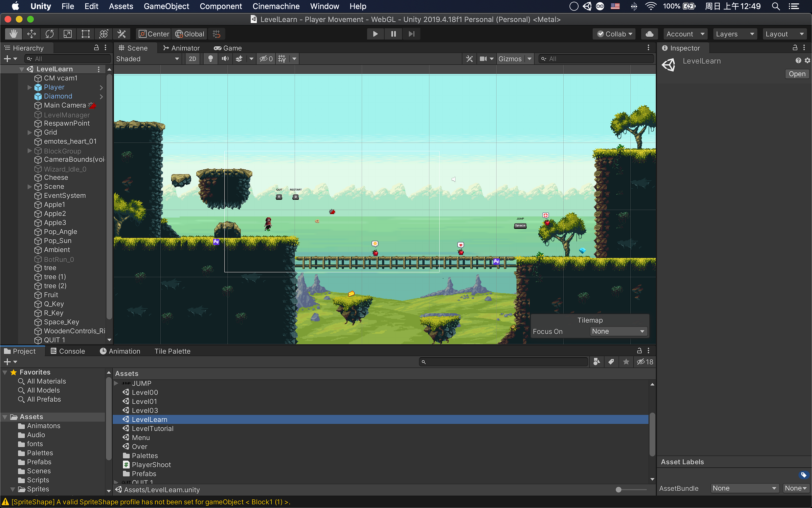Switch to the Game tab
This screenshot has width=812, height=508.
coord(228,48)
